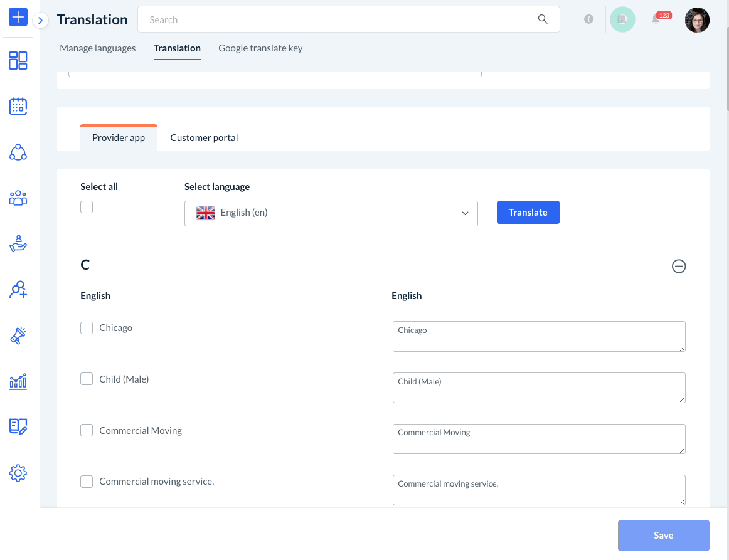729x560 pixels.
Task: Click the notifications bell icon
Action: (x=656, y=19)
